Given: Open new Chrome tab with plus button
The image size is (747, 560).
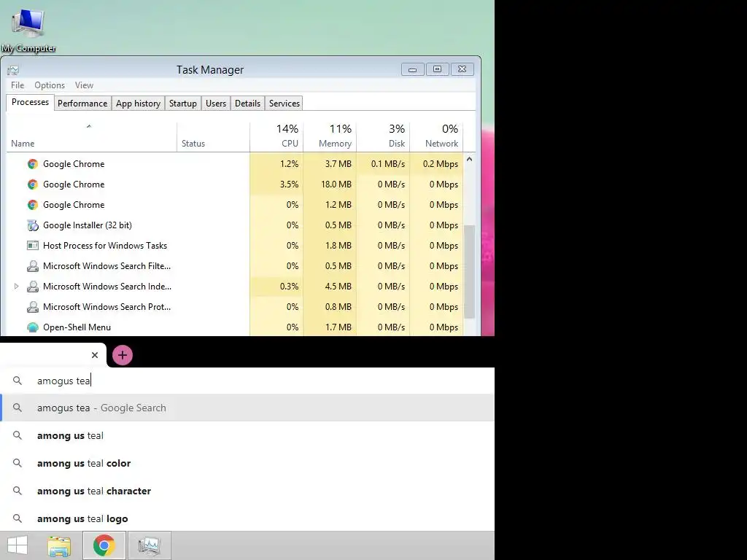Looking at the screenshot, I should (x=123, y=355).
